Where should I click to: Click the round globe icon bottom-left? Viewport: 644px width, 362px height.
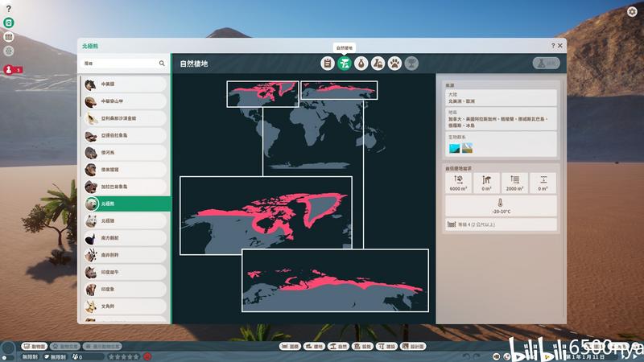tap(8, 348)
